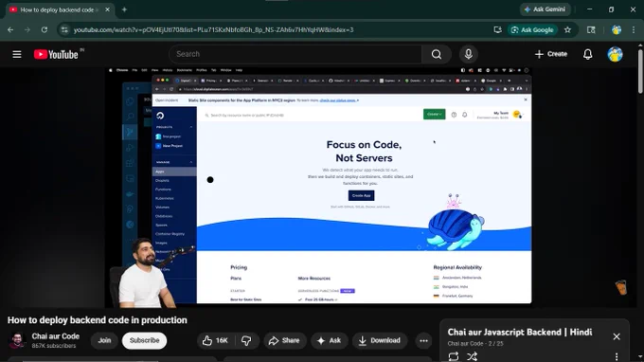Click the YouTube search input field

tap(295, 54)
